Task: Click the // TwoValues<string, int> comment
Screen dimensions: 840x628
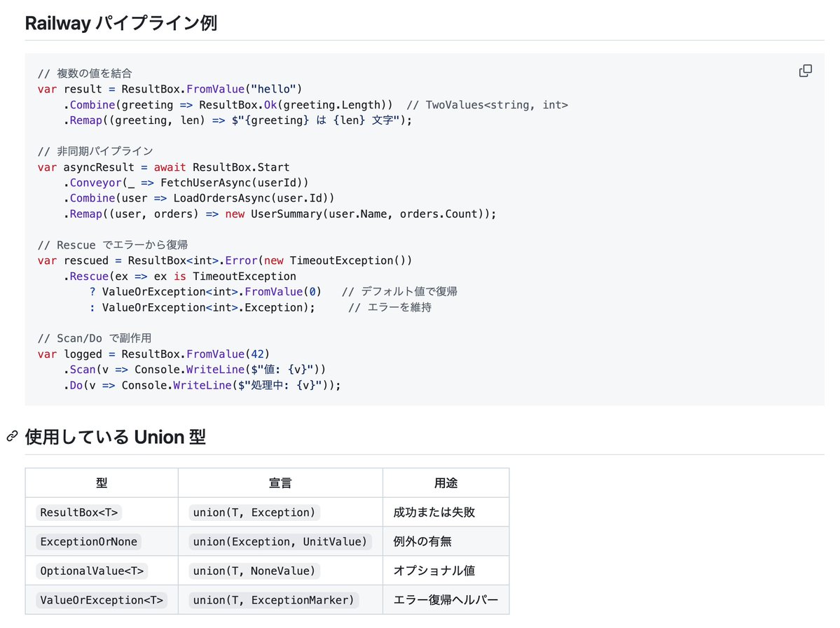Action: (x=487, y=105)
